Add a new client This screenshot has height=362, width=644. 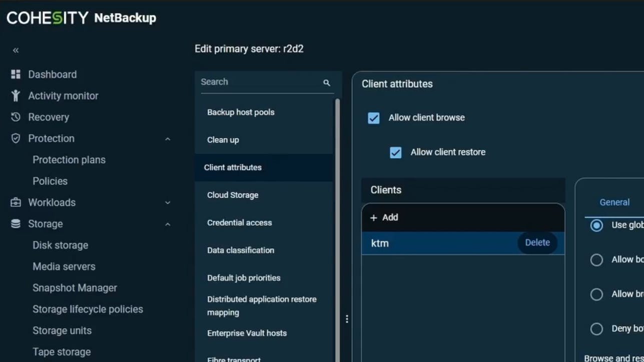(x=384, y=217)
